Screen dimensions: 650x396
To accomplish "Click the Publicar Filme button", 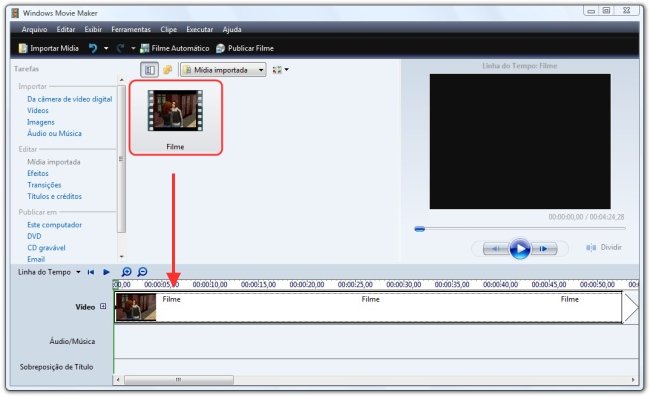I will pos(245,48).
